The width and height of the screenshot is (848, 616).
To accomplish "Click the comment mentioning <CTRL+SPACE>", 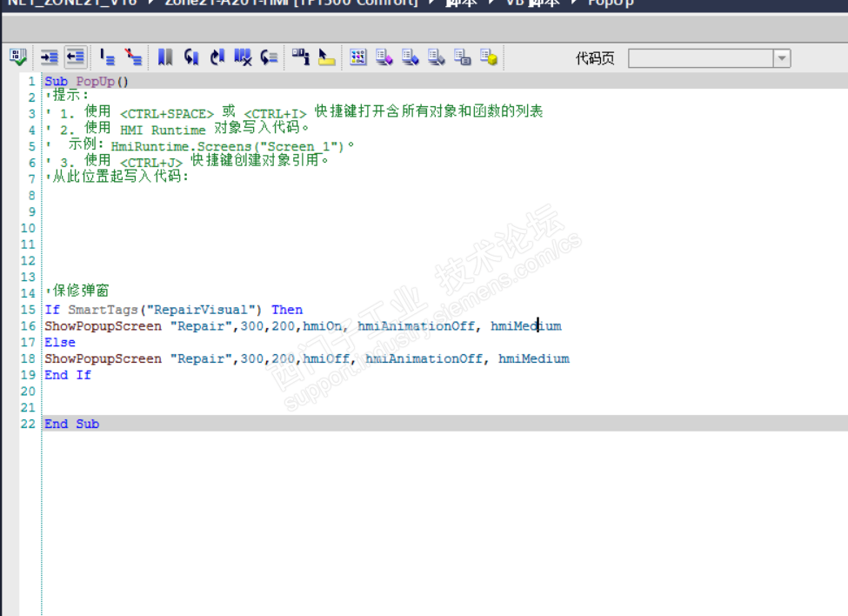I will point(295,112).
